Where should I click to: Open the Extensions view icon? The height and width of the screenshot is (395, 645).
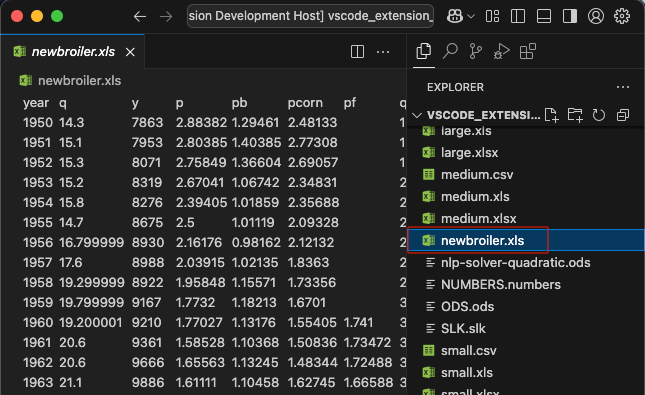coord(528,51)
